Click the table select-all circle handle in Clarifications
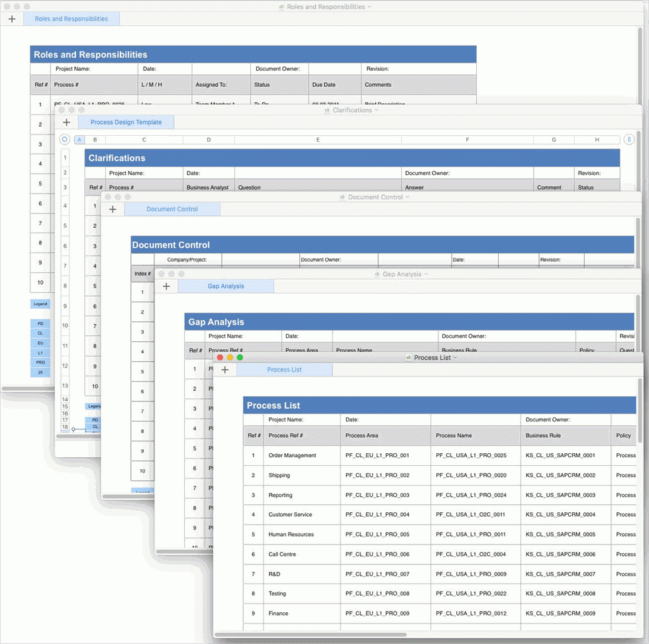The width and height of the screenshot is (649, 644). tap(65, 140)
